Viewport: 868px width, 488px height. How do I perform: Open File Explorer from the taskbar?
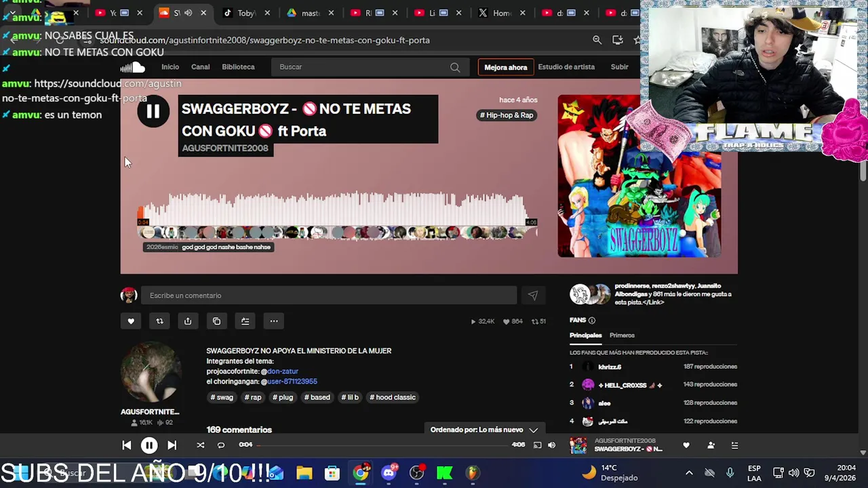304,472
